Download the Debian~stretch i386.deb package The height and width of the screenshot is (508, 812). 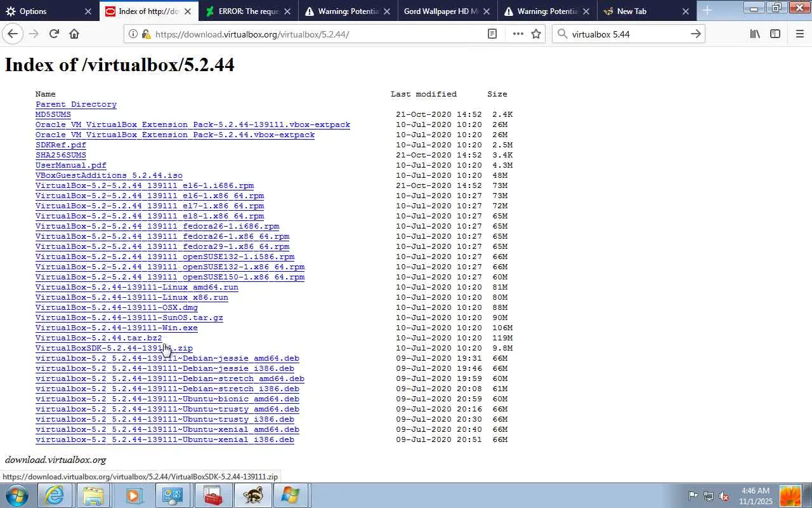point(167,389)
